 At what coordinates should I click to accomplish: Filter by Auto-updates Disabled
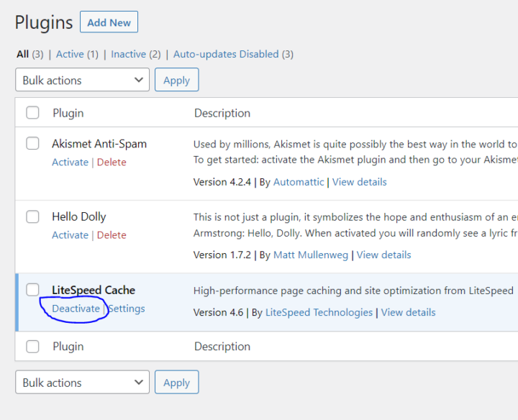pyautogui.click(x=227, y=54)
